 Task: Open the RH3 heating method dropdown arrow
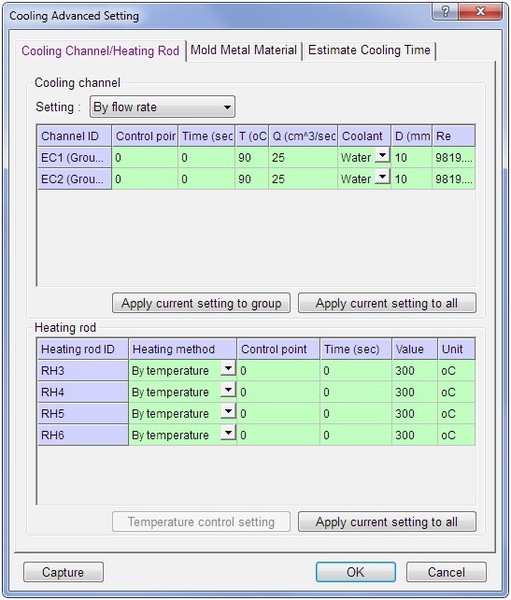(x=228, y=368)
